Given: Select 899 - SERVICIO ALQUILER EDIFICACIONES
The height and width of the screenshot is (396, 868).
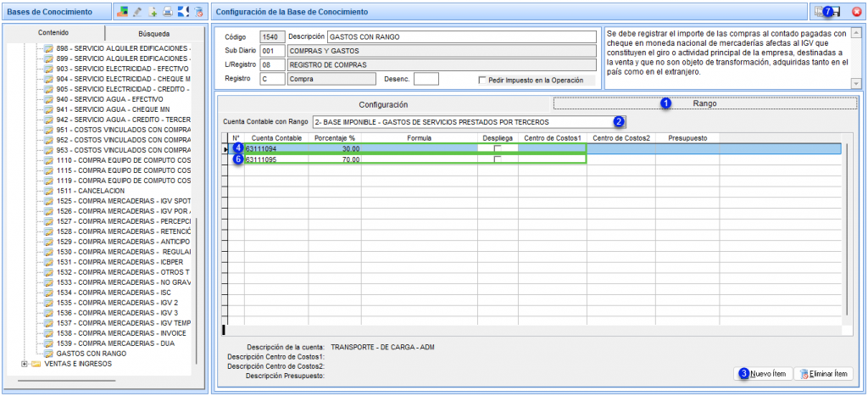Looking at the screenshot, I should pos(123,59).
